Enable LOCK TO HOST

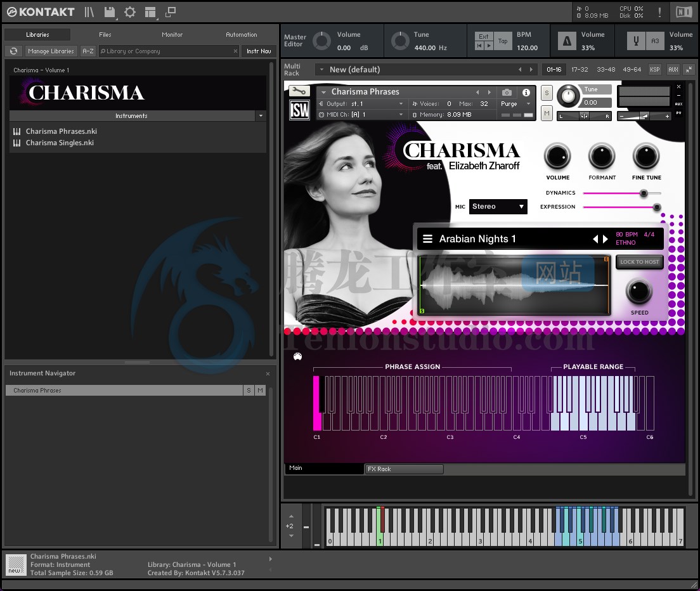pyautogui.click(x=639, y=262)
